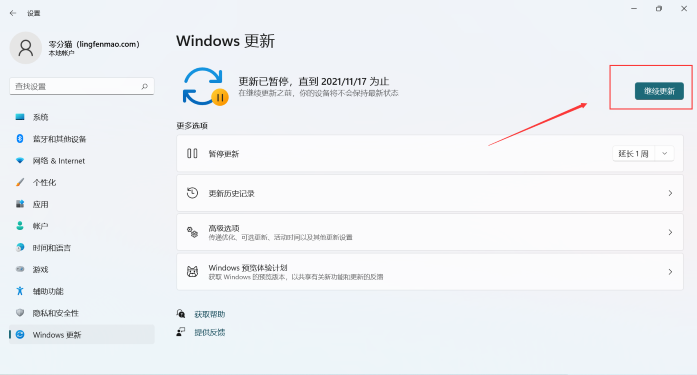The height and width of the screenshot is (375, 697).
Task: Expand 更新历史记录 with its chevron
Action: [670, 193]
